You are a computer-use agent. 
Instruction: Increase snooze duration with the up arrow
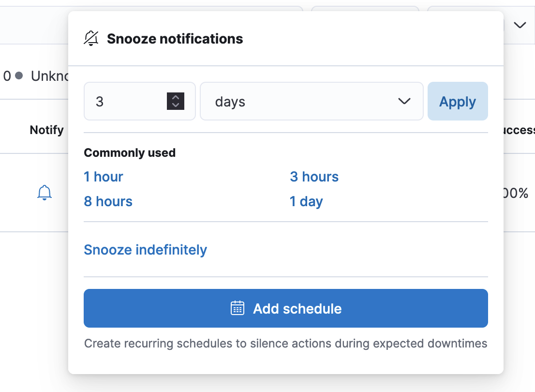(x=176, y=97)
